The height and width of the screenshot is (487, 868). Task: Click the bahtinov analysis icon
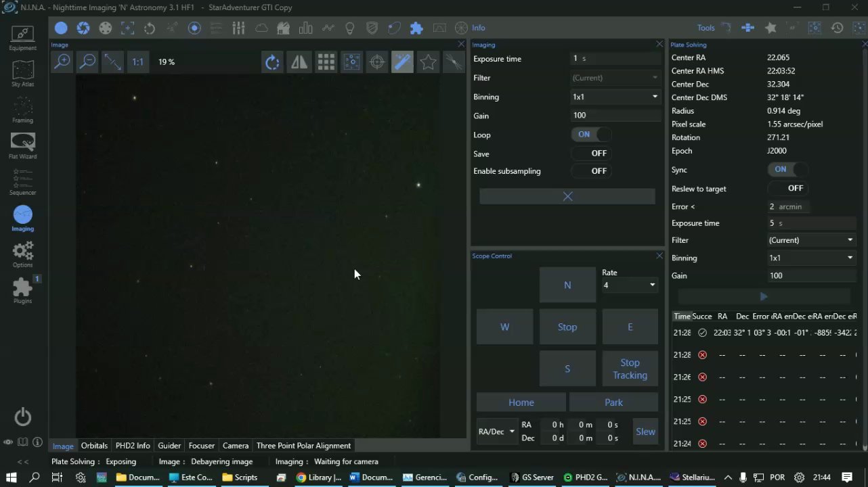tap(453, 62)
